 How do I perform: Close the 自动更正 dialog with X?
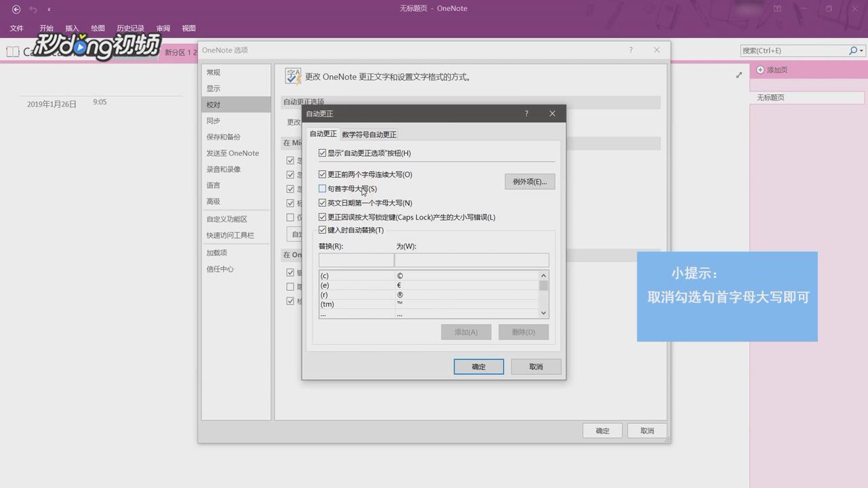(552, 114)
